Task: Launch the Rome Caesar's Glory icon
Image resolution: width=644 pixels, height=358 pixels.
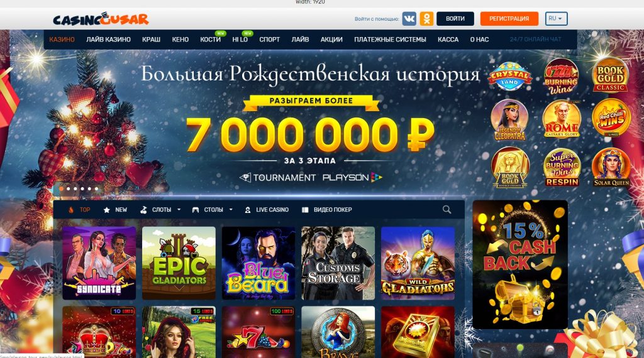Action: pos(562,119)
